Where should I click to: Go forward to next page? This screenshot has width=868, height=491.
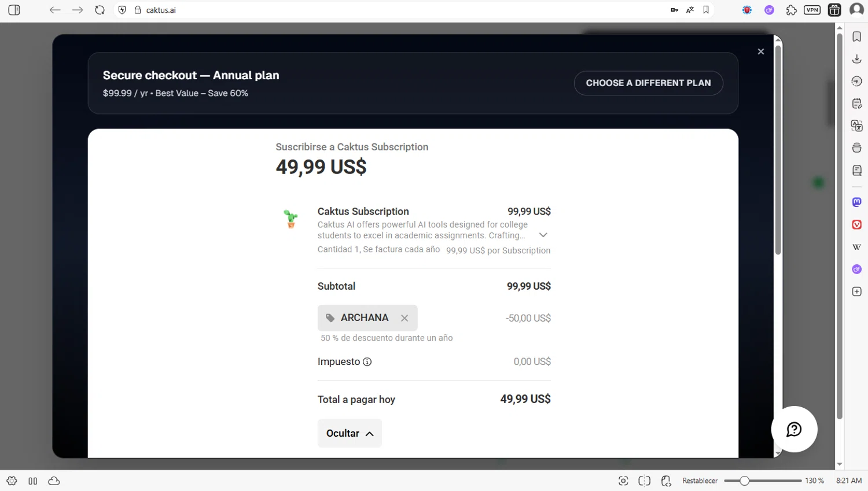(x=78, y=10)
